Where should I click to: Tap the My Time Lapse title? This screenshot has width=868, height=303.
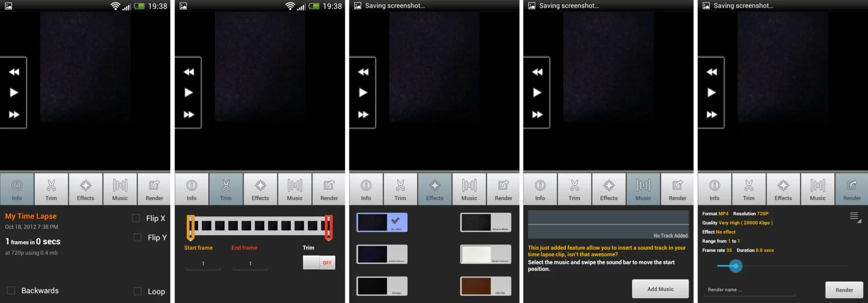click(x=31, y=216)
